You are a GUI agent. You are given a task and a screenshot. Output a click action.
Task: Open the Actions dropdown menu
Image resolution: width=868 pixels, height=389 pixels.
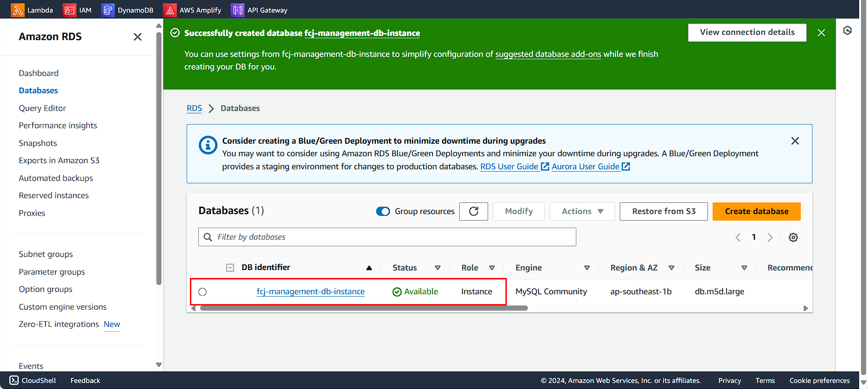pos(582,211)
